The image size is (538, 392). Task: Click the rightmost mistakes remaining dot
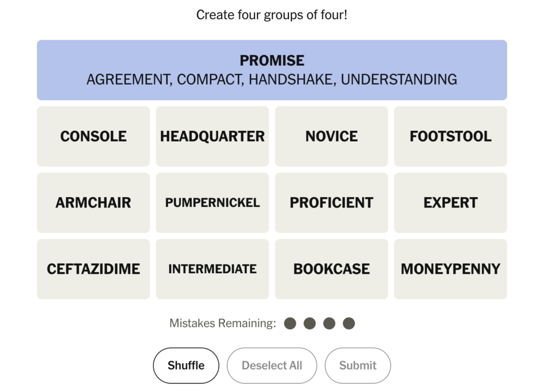[349, 323]
